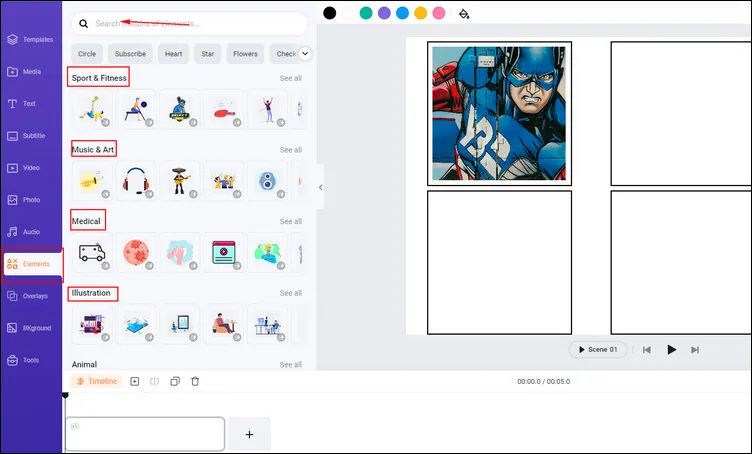Pick the black color swatch
Viewport: 752px width, 454px height.
point(329,13)
